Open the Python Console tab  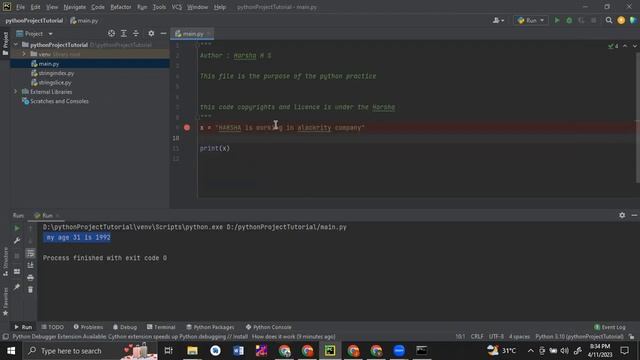point(269,327)
